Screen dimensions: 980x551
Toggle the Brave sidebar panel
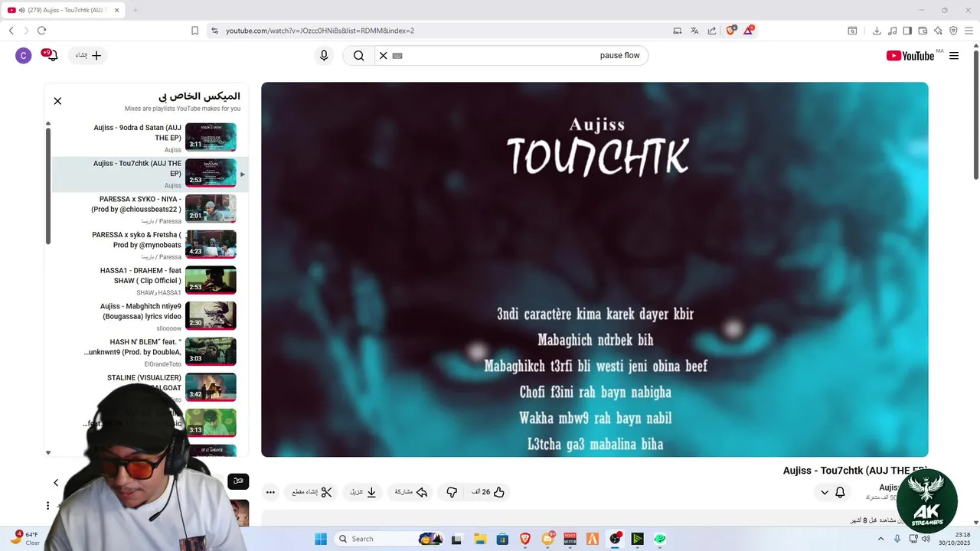(907, 31)
